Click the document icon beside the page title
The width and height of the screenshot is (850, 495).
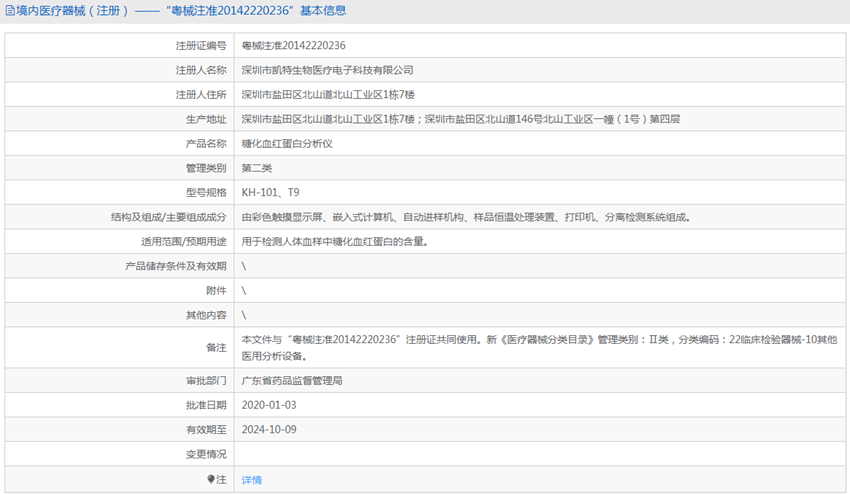pyautogui.click(x=10, y=11)
